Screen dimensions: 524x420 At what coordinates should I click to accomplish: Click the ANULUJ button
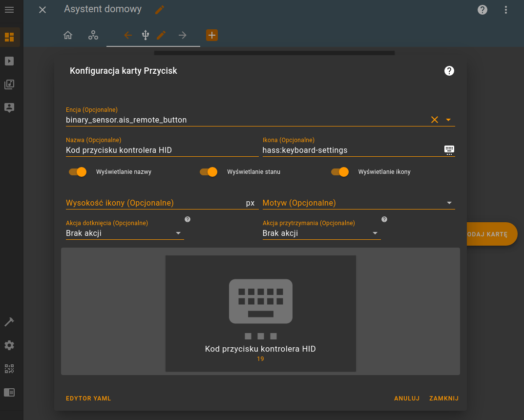point(407,399)
